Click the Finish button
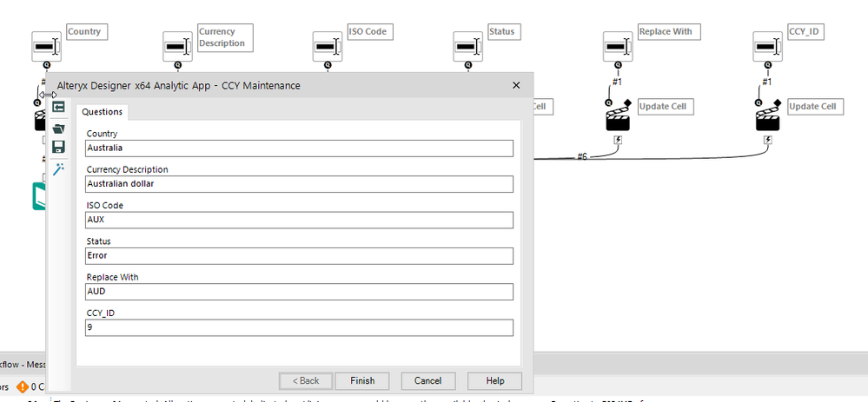This screenshot has width=868, height=402. [362, 381]
